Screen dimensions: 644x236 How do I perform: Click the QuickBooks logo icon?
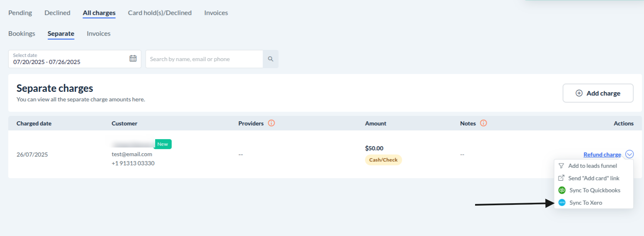coord(562,190)
